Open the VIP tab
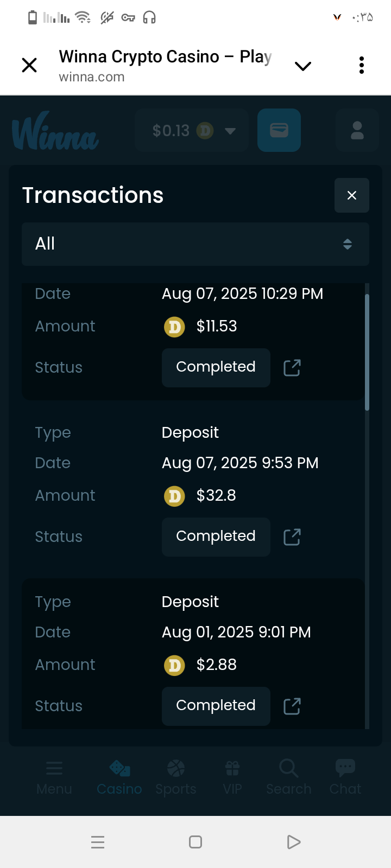Image resolution: width=391 pixels, height=868 pixels. pyautogui.click(x=232, y=777)
